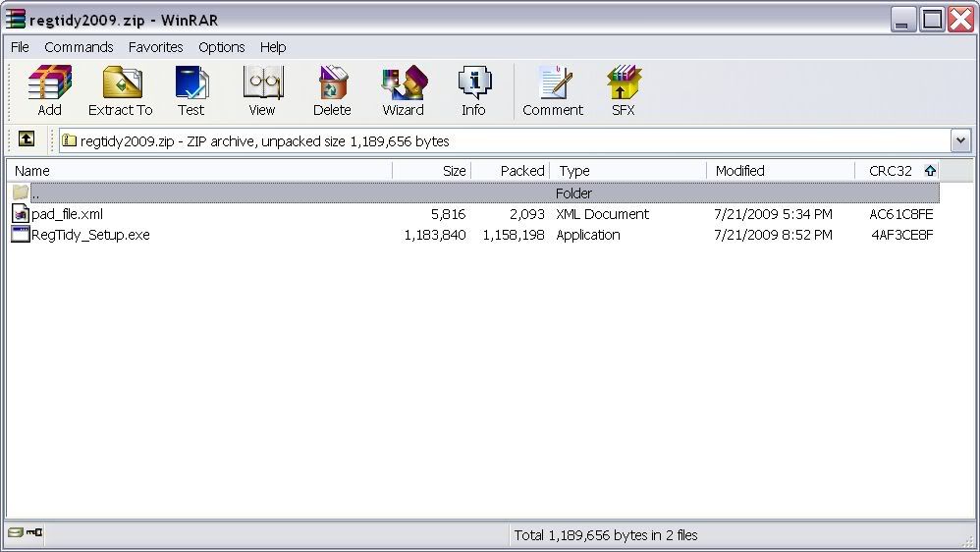Viewport: 980px width, 552px height.
Task: Launch the Wizard tool
Action: tap(404, 90)
